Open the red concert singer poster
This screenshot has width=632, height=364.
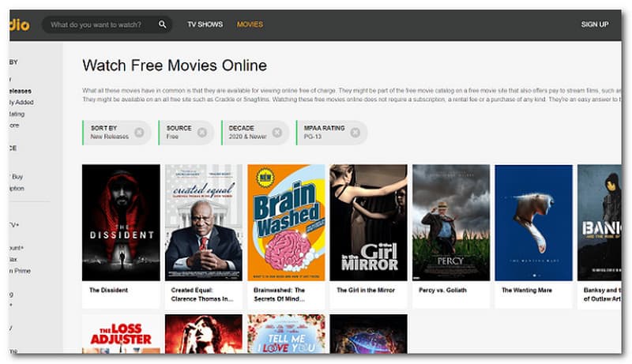[204, 334]
